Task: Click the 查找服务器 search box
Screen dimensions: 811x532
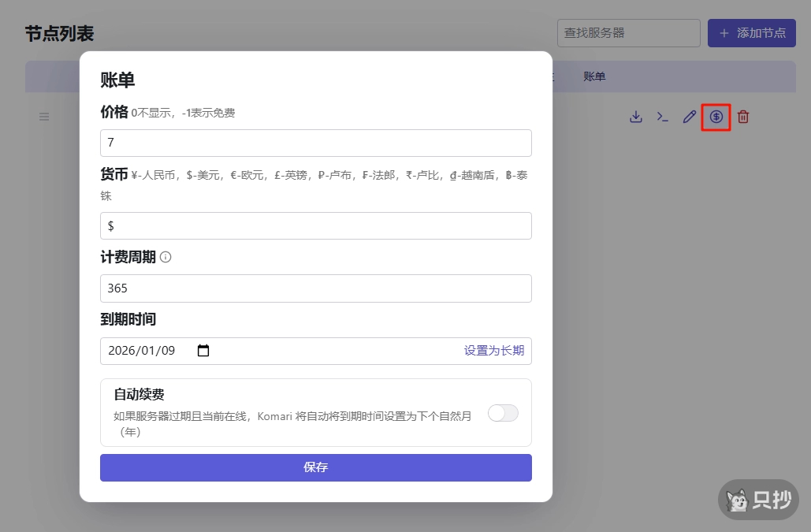Action: point(628,32)
